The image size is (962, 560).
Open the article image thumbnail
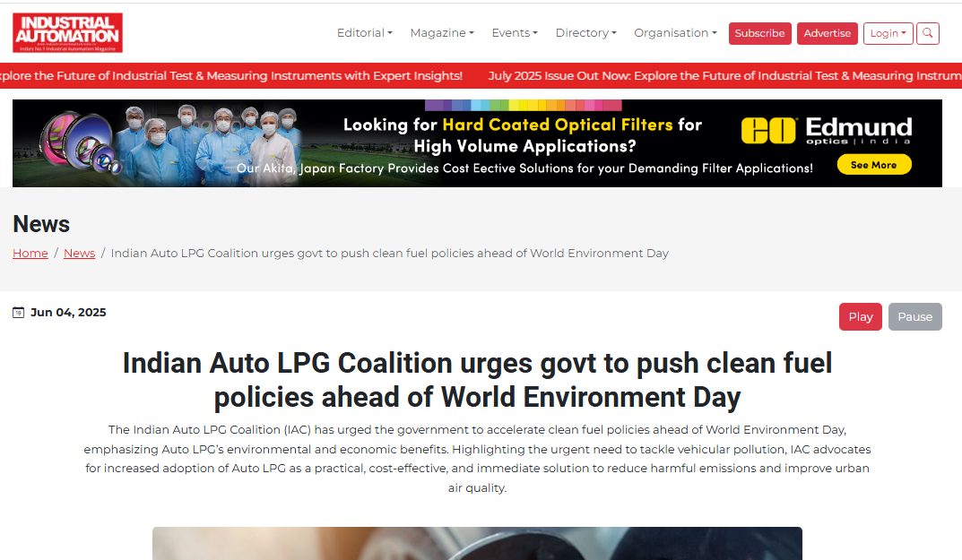click(x=477, y=543)
